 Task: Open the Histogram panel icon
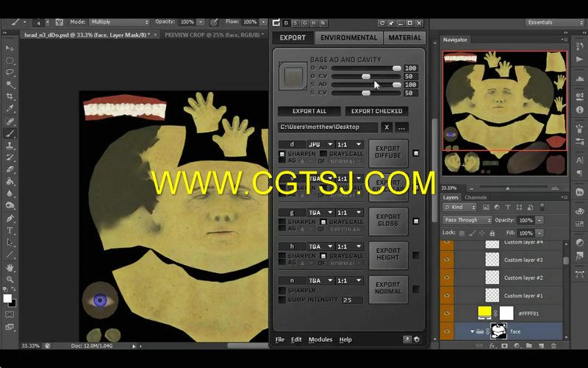point(579,79)
